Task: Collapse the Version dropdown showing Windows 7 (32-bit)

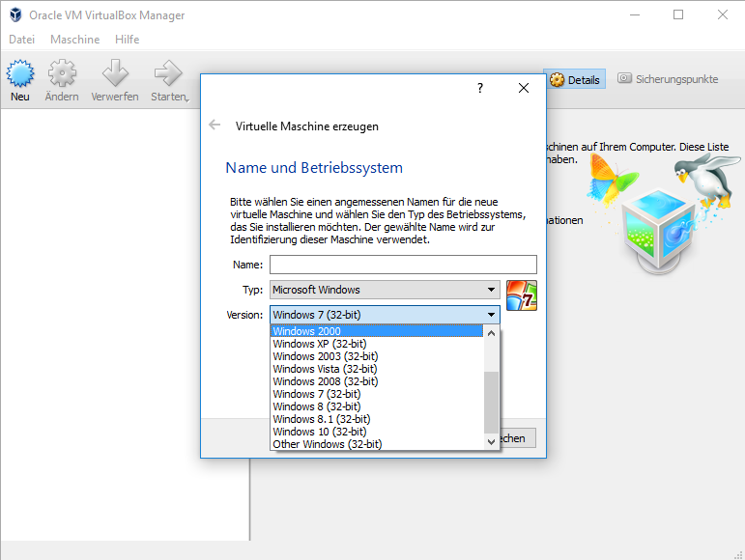Action: coord(385,315)
